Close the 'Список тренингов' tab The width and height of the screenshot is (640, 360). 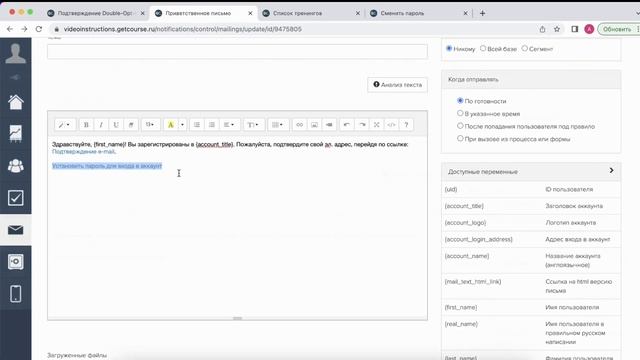358,13
